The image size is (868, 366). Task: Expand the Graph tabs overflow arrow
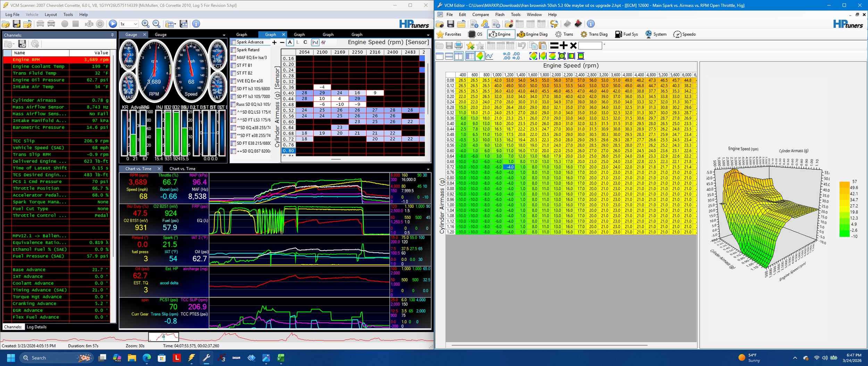coord(428,35)
